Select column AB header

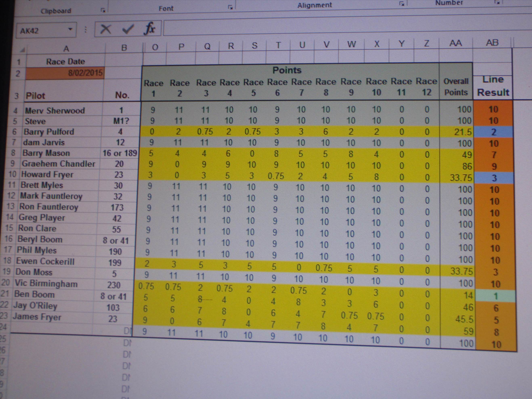[x=492, y=43]
